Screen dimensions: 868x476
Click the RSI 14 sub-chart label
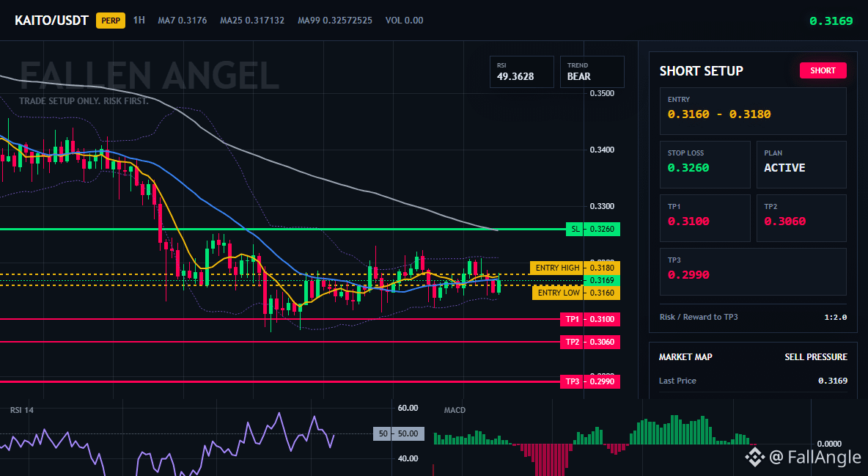pos(21,410)
